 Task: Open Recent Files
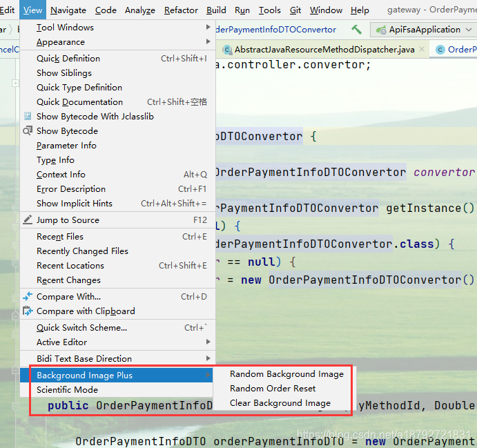(x=118, y=237)
